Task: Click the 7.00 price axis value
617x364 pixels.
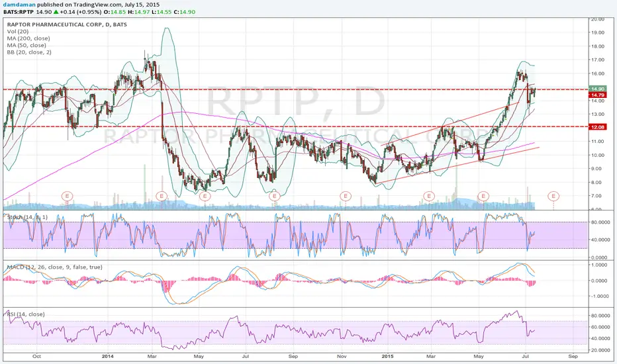Action: pyautogui.click(x=598, y=196)
